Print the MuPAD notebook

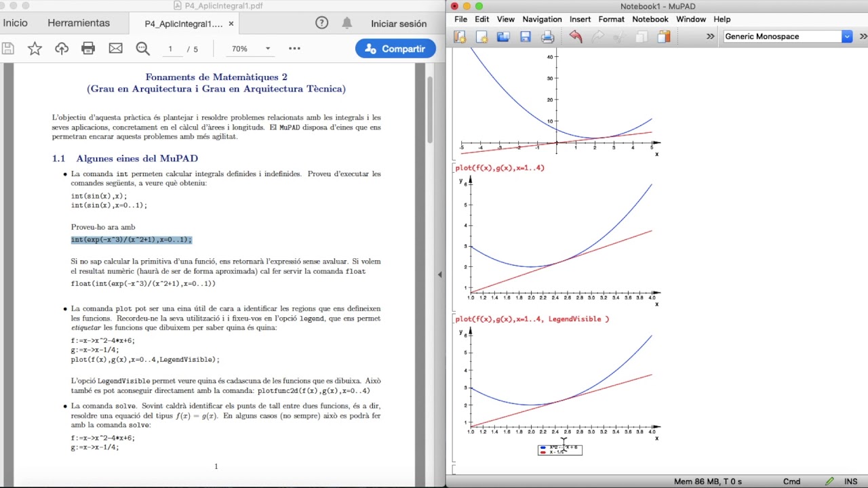pos(548,37)
